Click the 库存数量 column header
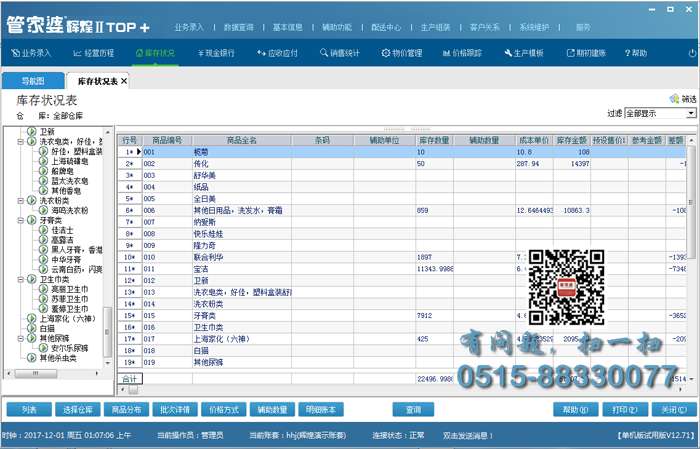 click(x=434, y=141)
